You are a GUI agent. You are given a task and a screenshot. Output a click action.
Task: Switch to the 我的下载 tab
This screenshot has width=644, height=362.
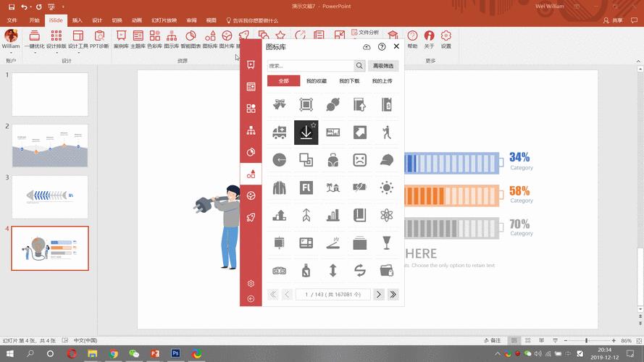pyautogui.click(x=349, y=81)
